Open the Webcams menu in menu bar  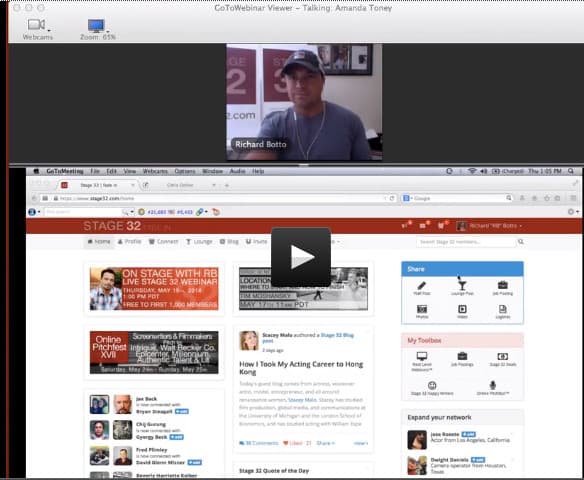(155, 171)
